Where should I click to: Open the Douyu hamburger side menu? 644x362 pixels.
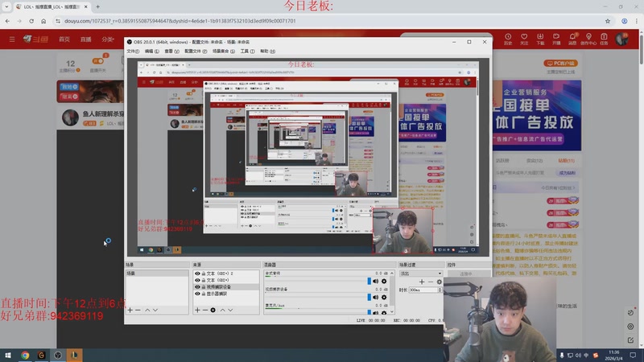pos(12,39)
